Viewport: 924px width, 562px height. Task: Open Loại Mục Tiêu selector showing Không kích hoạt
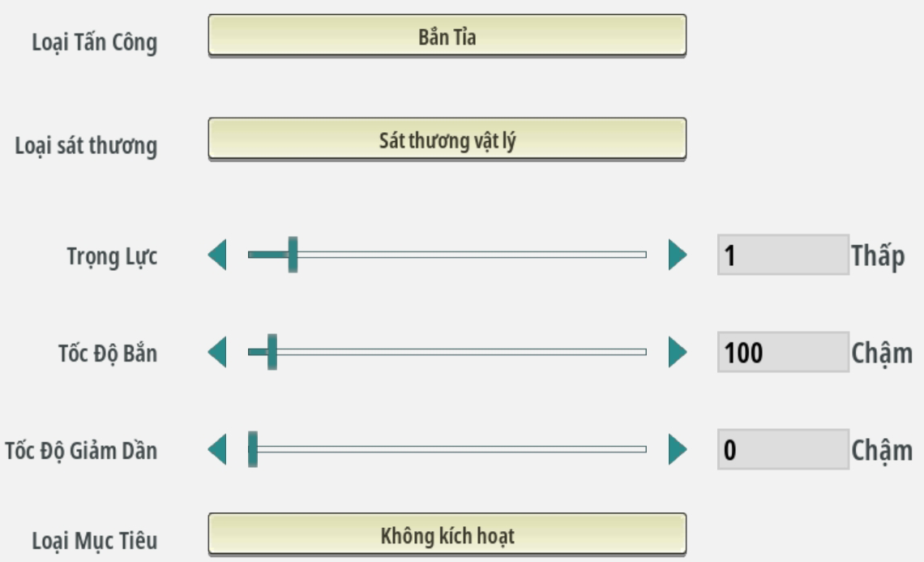pyautogui.click(x=447, y=534)
